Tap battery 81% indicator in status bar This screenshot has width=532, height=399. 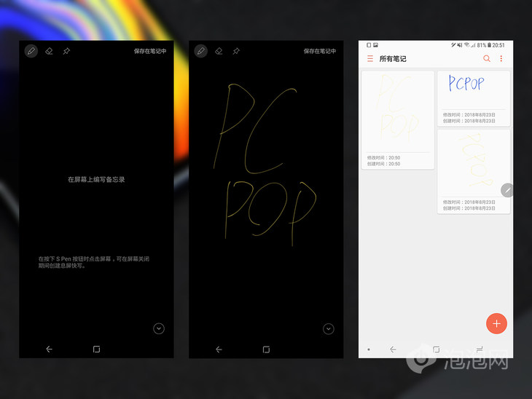coord(484,45)
